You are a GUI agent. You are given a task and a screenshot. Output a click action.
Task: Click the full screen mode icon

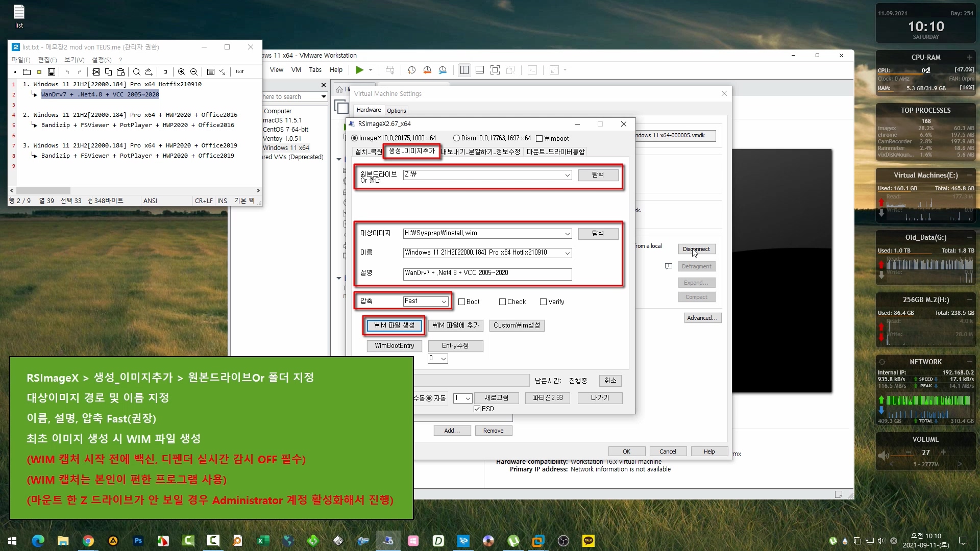tap(495, 70)
